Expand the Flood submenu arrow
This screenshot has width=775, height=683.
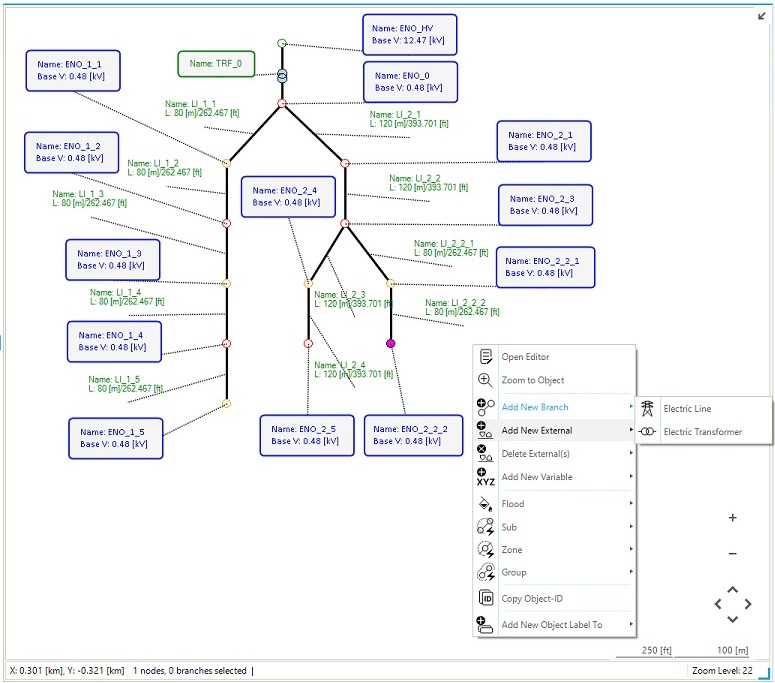point(631,503)
